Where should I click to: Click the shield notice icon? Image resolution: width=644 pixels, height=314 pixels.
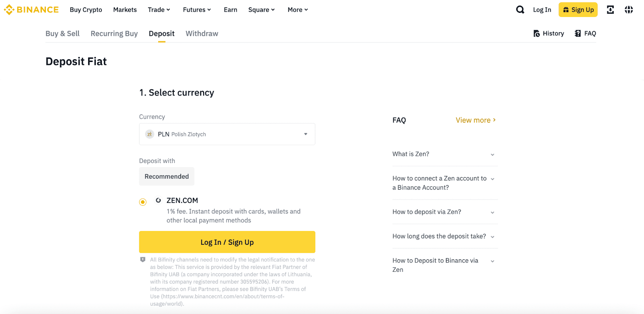click(x=142, y=260)
